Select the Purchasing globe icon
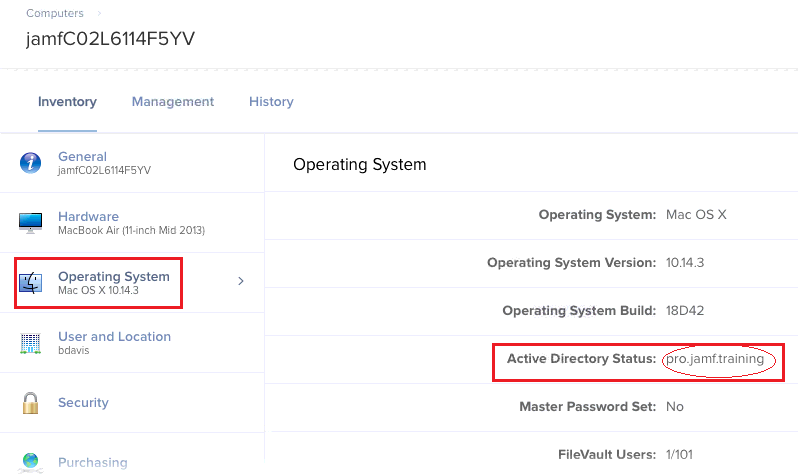This screenshot has width=798, height=475. [x=31, y=462]
